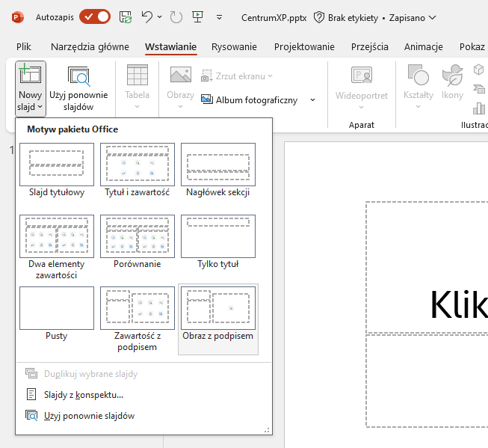Click the Brak etykiety shield icon

click(x=319, y=17)
